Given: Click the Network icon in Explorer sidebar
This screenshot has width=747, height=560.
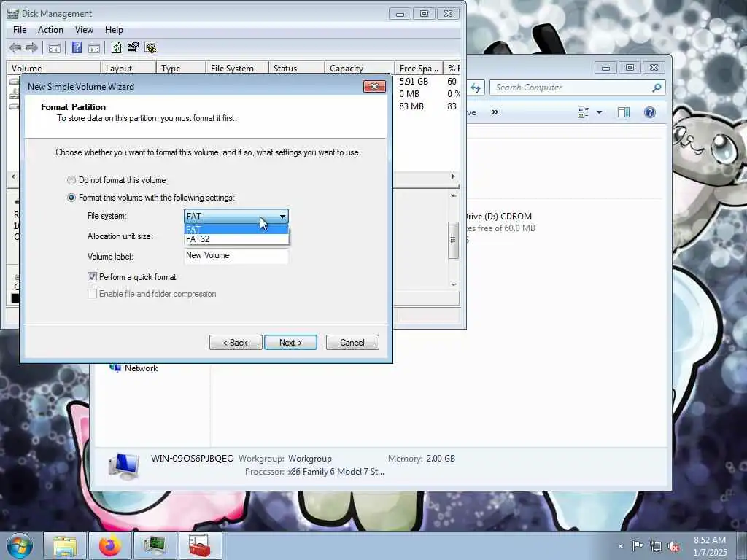Looking at the screenshot, I should point(115,368).
